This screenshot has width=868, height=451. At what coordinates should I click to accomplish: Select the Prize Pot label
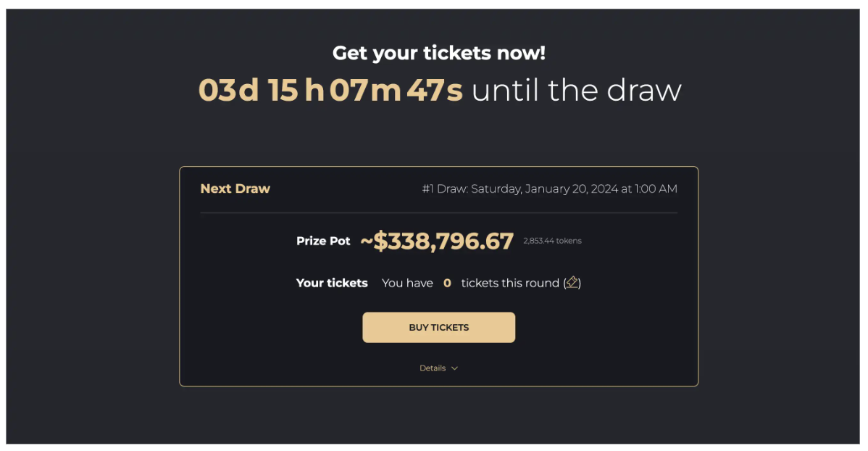pos(323,241)
